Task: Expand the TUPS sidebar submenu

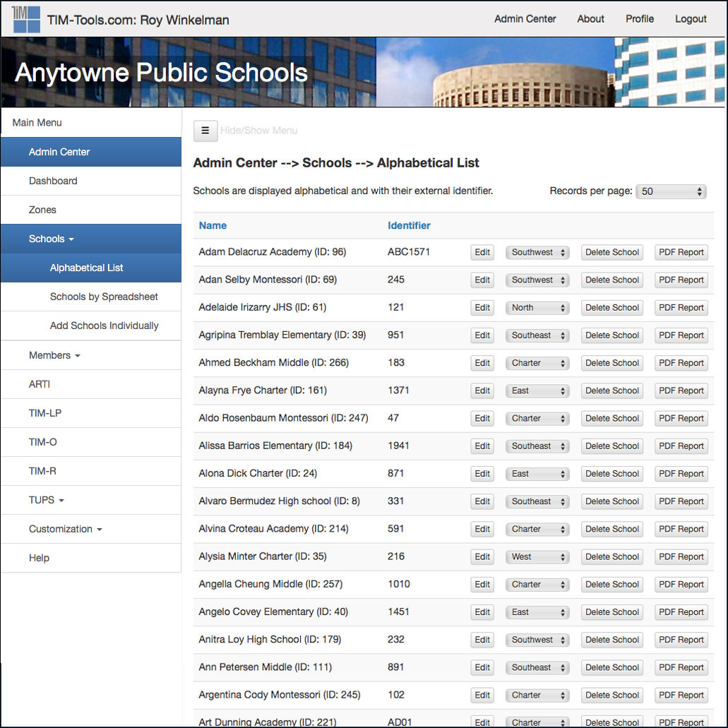Action: click(91, 500)
